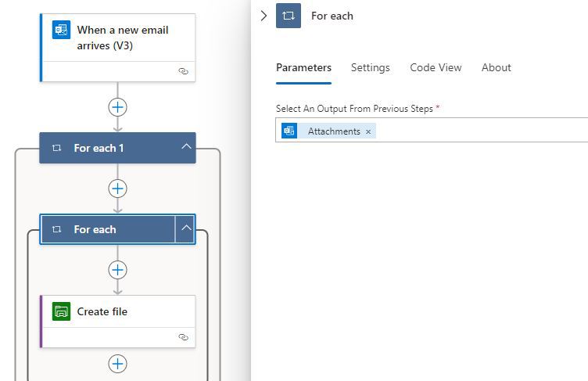Collapse the For each 1 loop
The width and height of the screenshot is (588, 381).
[x=186, y=147]
